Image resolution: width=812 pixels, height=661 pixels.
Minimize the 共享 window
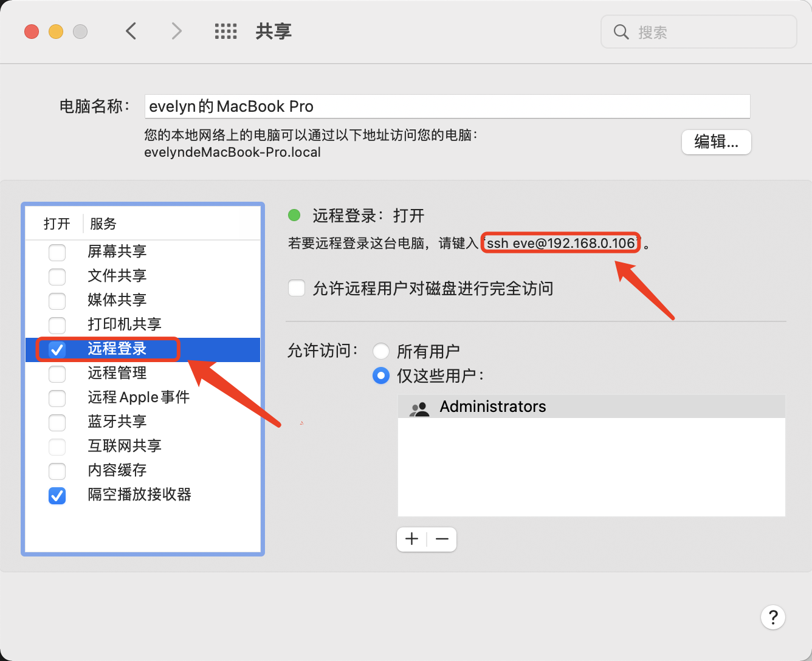56,32
